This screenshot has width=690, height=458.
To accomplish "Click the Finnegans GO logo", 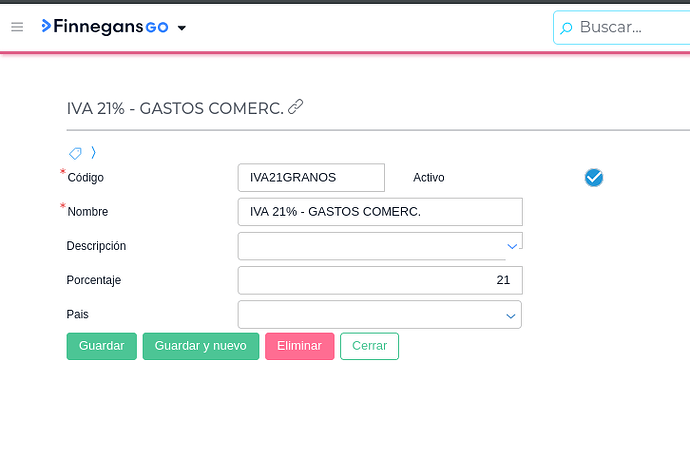I will click(104, 27).
